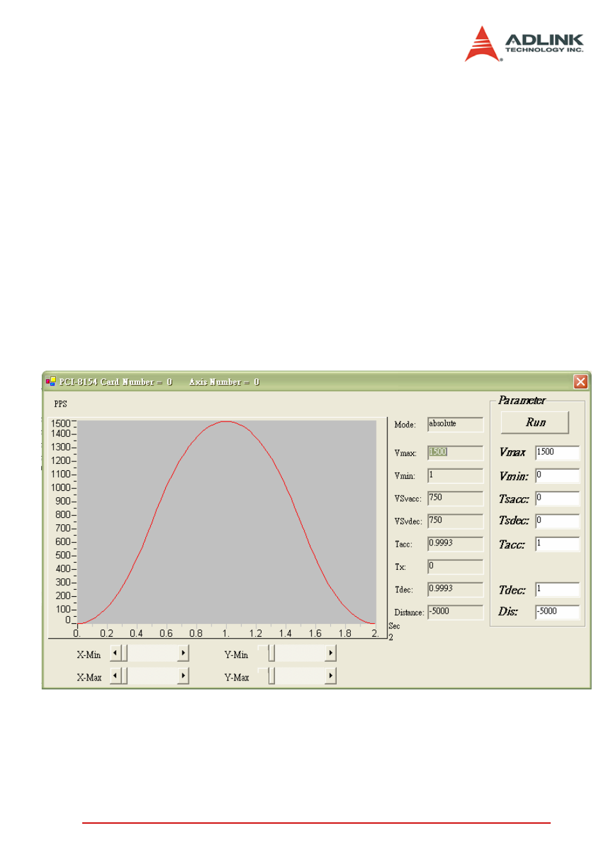Click the Mode readout showing absolute
Screen dimensions: 613x868
tap(455, 424)
